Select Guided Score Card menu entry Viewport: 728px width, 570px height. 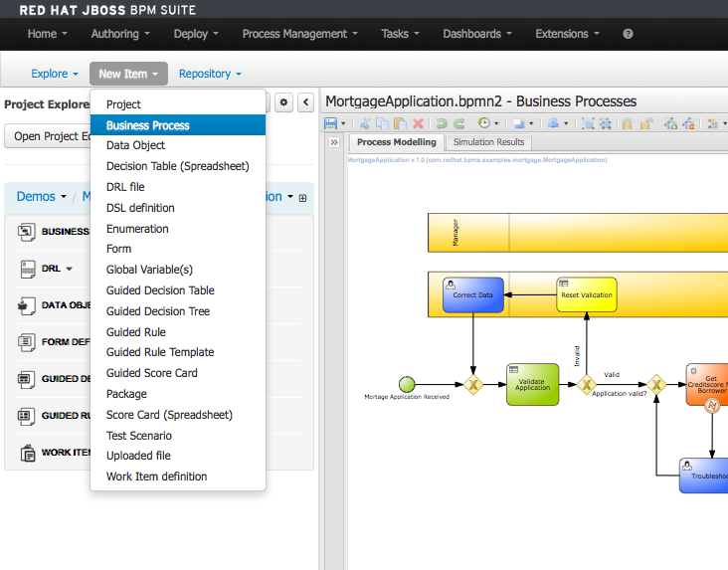coord(178,373)
